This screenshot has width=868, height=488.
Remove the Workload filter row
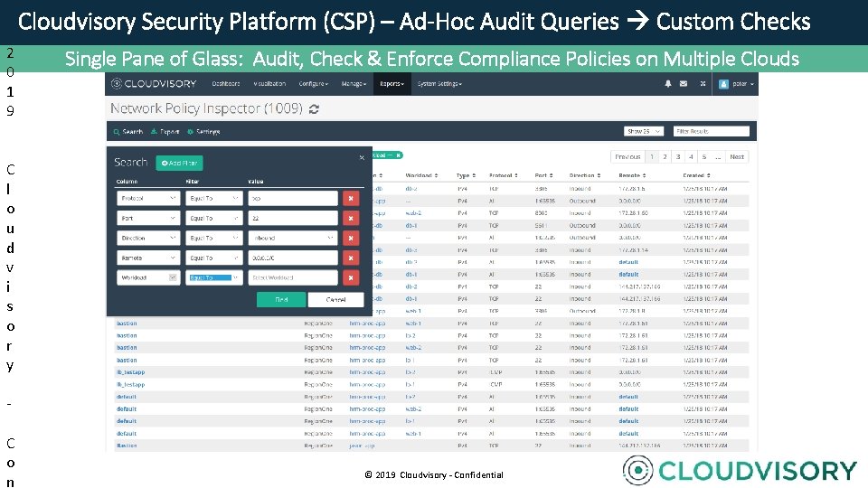coord(351,277)
